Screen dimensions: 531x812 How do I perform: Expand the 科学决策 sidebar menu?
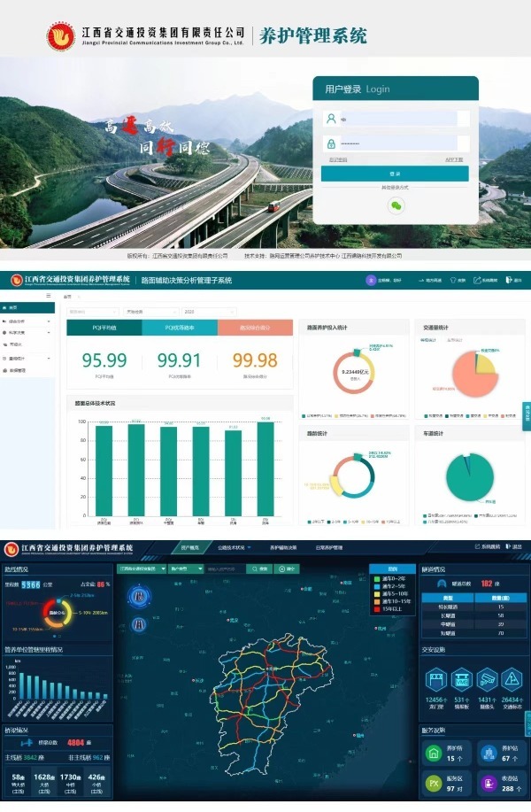coord(27,332)
